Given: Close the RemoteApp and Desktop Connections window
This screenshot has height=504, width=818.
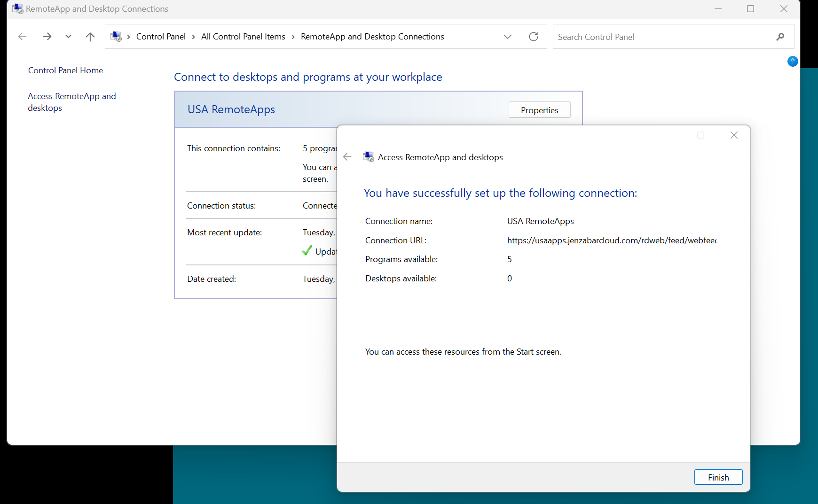Looking at the screenshot, I should point(784,9).
